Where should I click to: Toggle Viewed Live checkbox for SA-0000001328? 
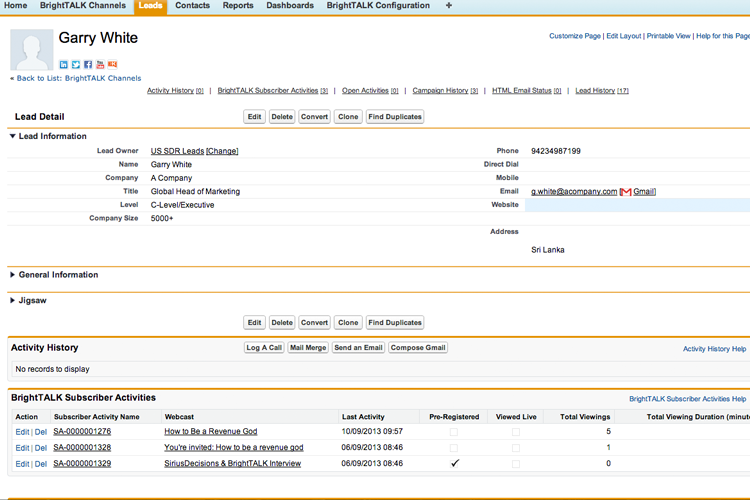516,448
